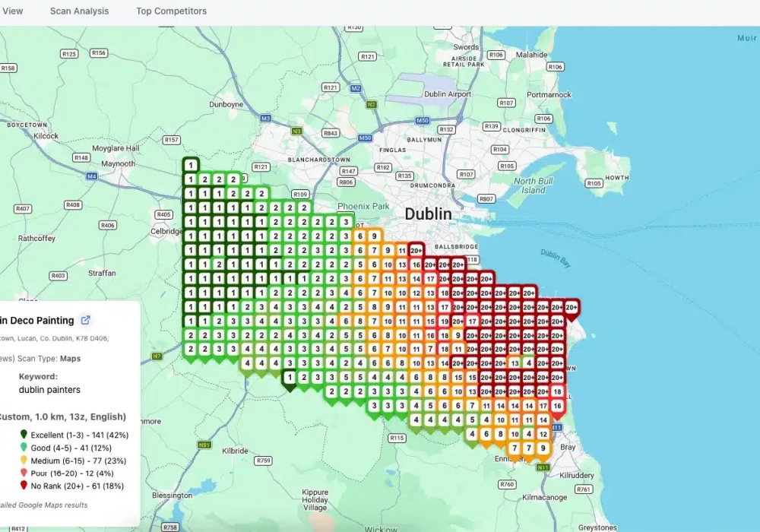760x532 pixels.
Task: Click the "dublin painters" keyword link
Action: coord(49,390)
